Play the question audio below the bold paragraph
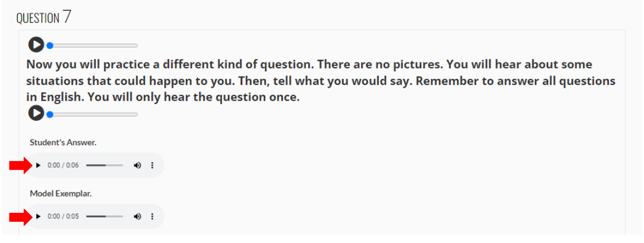The width and height of the screenshot is (644, 243). click(36, 113)
